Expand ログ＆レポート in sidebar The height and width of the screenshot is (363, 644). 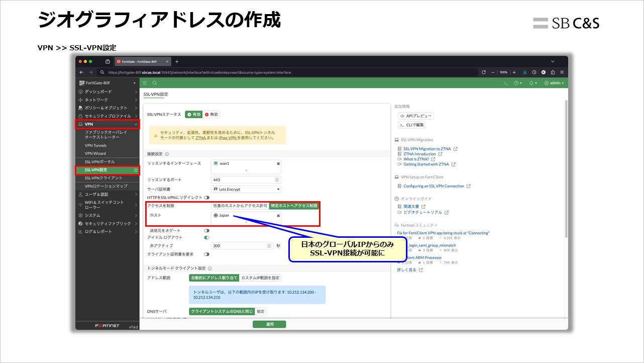[x=108, y=231]
